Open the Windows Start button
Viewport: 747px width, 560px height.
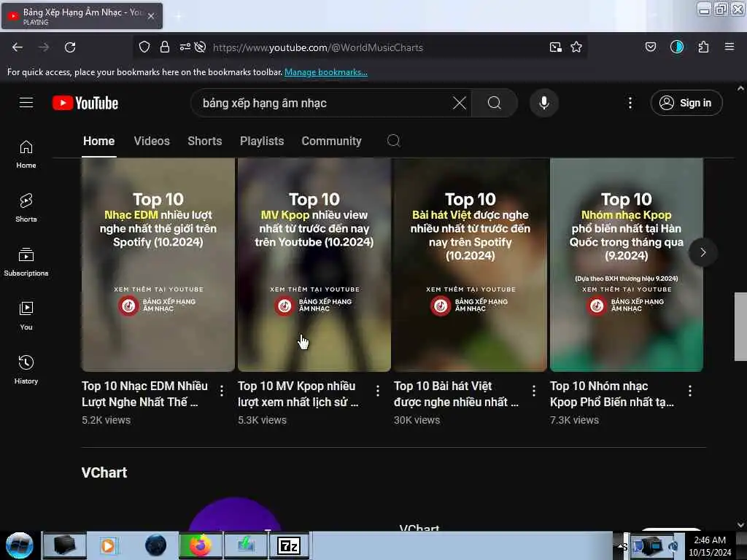click(x=20, y=545)
